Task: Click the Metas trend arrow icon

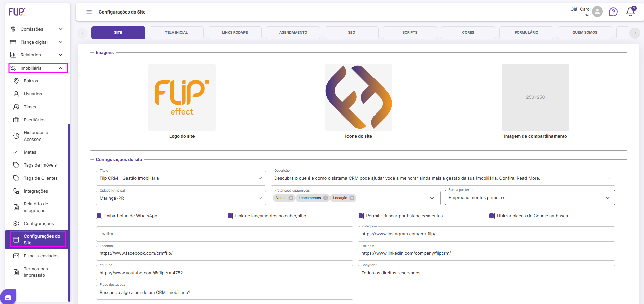Action: (15, 152)
